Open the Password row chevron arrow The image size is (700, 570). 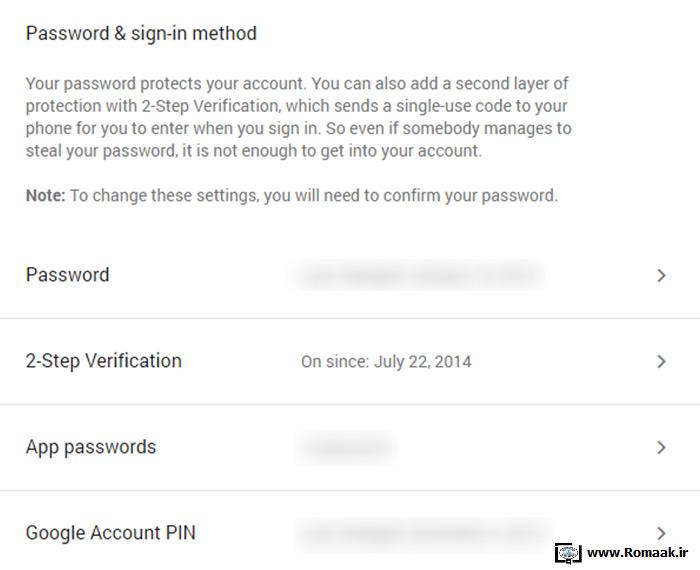point(661,275)
